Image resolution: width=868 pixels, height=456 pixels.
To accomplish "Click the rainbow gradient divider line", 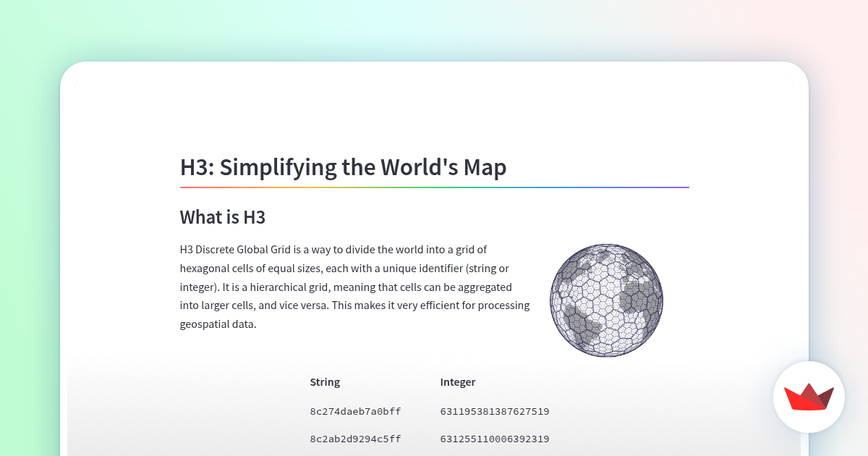I will tap(434, 185).
